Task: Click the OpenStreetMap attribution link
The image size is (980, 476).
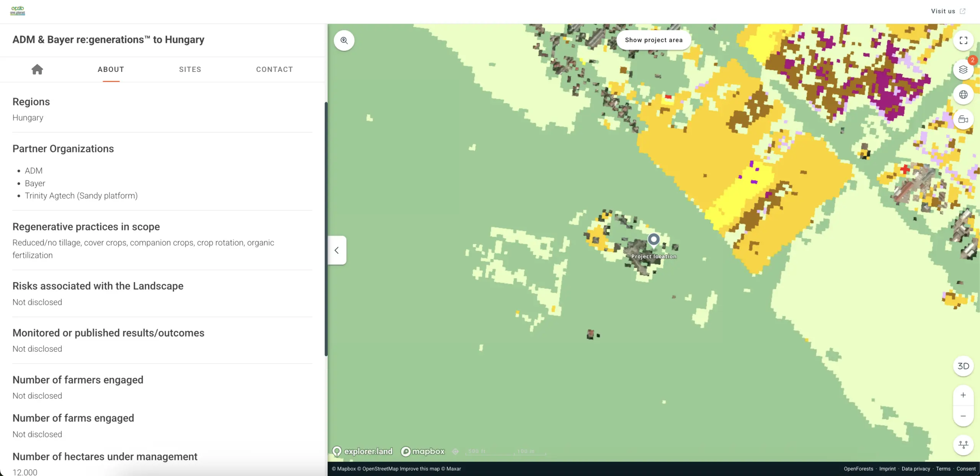Action: [x=378, y=469]
